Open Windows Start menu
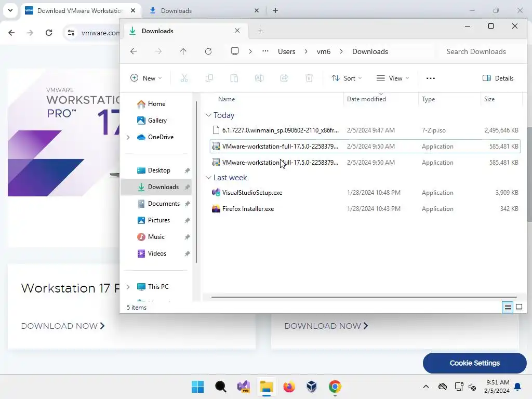 (x=198, y=387)
